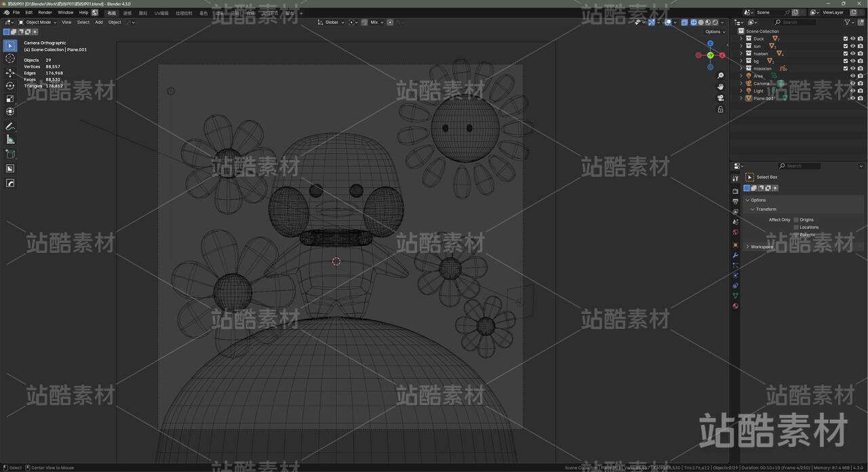Open the viewport Add menu
The image size is (868, 472).
(99, 22)
